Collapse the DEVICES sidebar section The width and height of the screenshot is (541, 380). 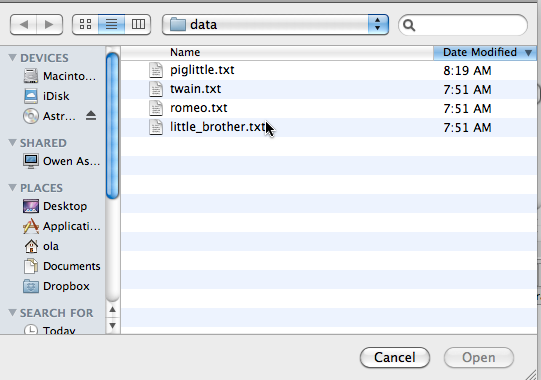[12, 58]
